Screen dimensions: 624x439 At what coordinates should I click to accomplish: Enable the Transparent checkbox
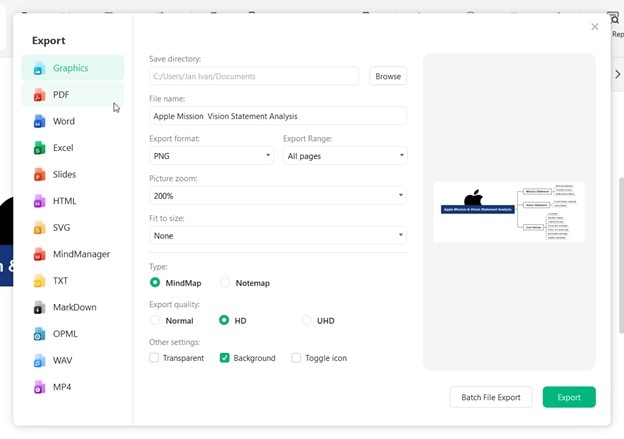pyautogui.click(x=154, y=357)
